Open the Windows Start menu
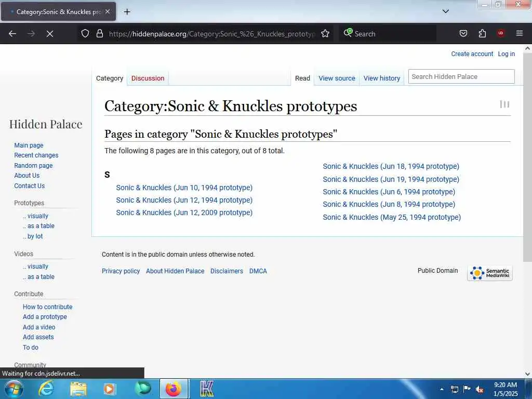The image size is (532, 399). coord(13,389)
